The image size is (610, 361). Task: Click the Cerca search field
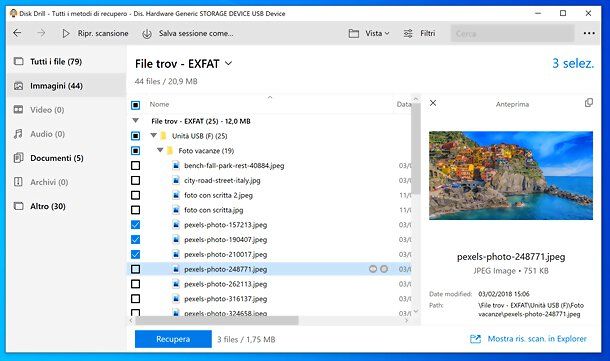pyautogui.click(x=512, y=33)
